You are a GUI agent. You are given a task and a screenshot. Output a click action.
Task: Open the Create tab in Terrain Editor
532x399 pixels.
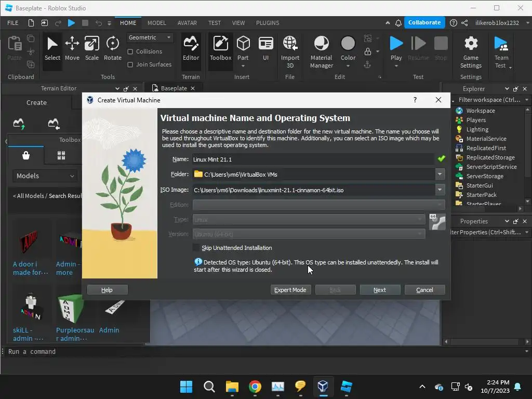point(37,102)
